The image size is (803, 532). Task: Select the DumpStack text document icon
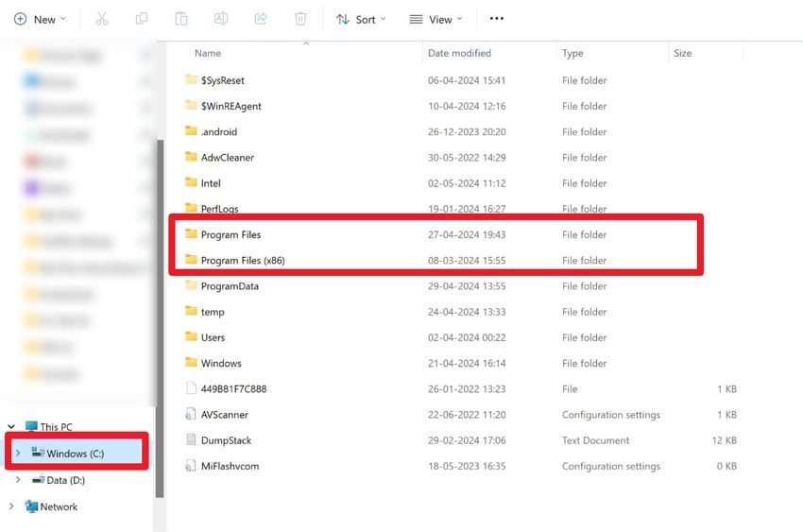pyautogui.click(x=191, y=439)
